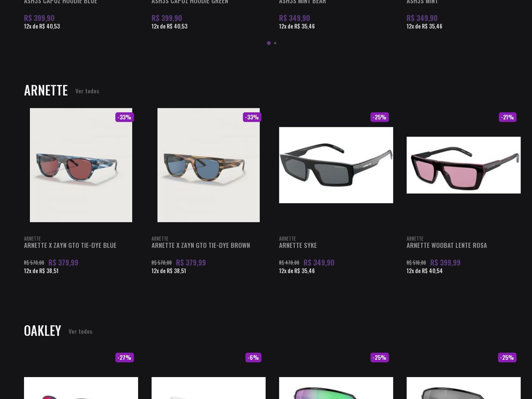Click -25% badge on fourth Oakley product
This screenshot has width=532, height=399.
(x=507, y=357)
